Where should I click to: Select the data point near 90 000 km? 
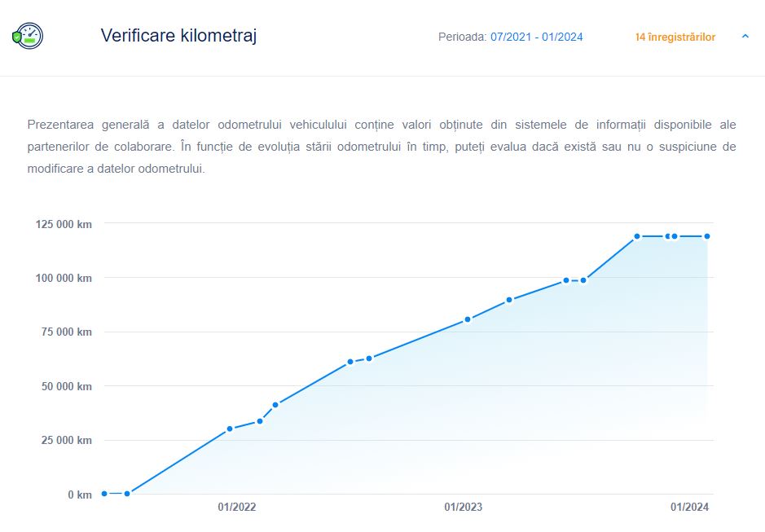(509, 300)
